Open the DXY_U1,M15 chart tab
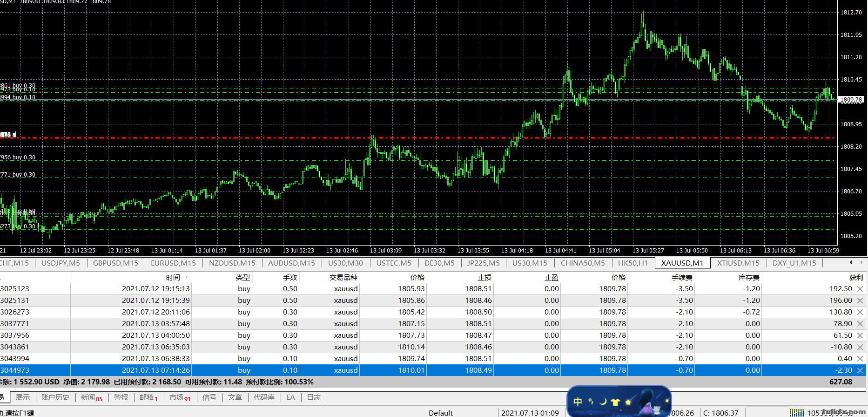 (x=794, y=263)
